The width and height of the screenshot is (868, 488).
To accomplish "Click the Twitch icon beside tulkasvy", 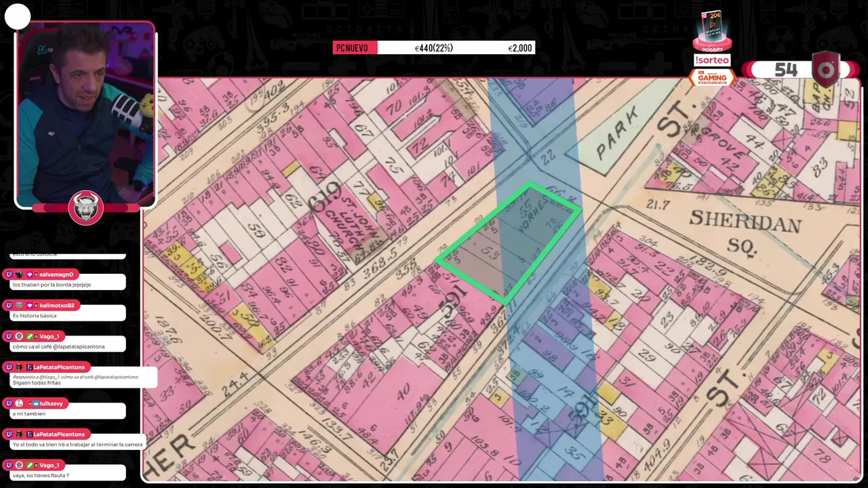I will click(9, 403).
